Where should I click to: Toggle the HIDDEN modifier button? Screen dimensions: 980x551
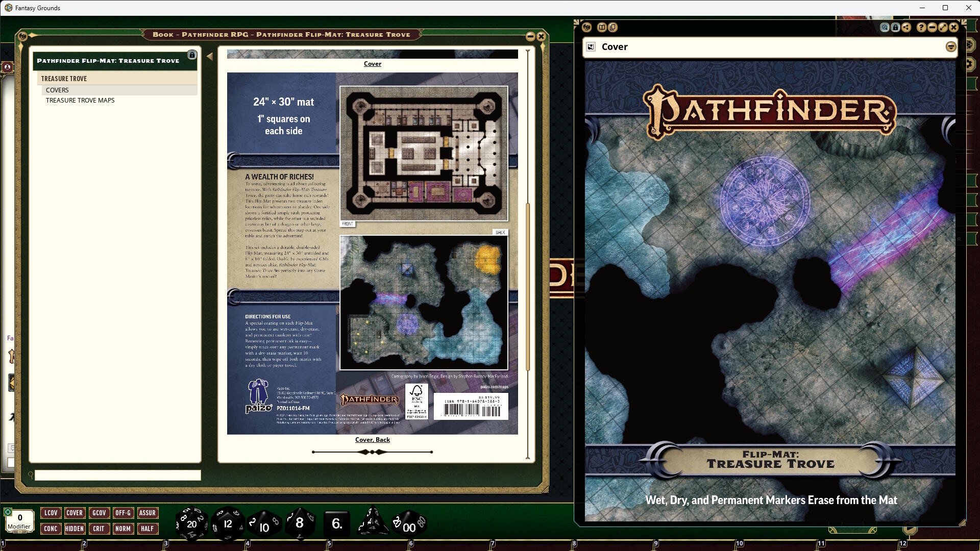(75, 529)
